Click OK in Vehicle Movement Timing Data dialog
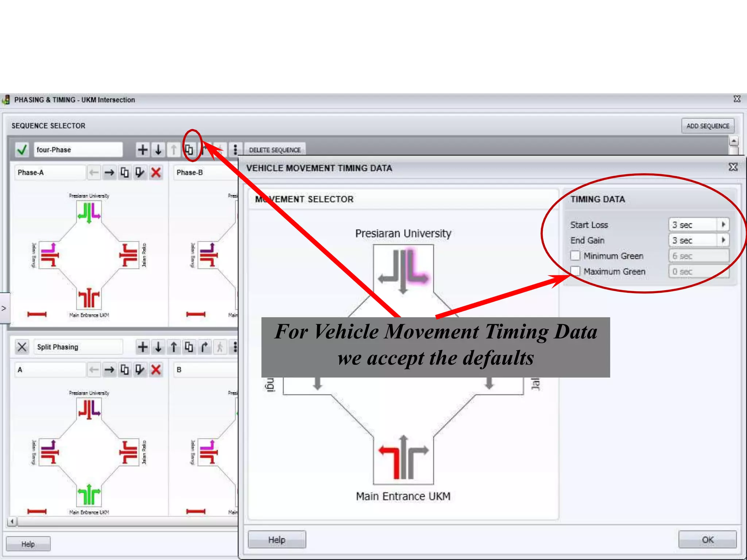 [707, 540]
